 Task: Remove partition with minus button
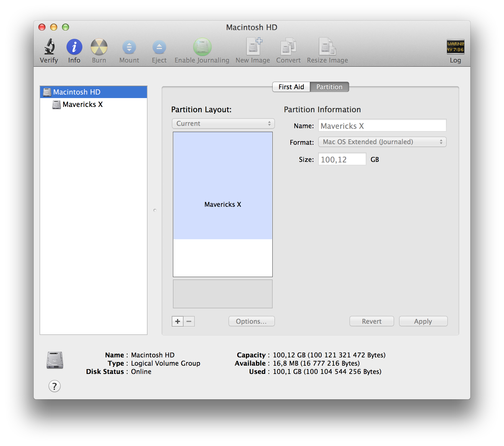189,321
